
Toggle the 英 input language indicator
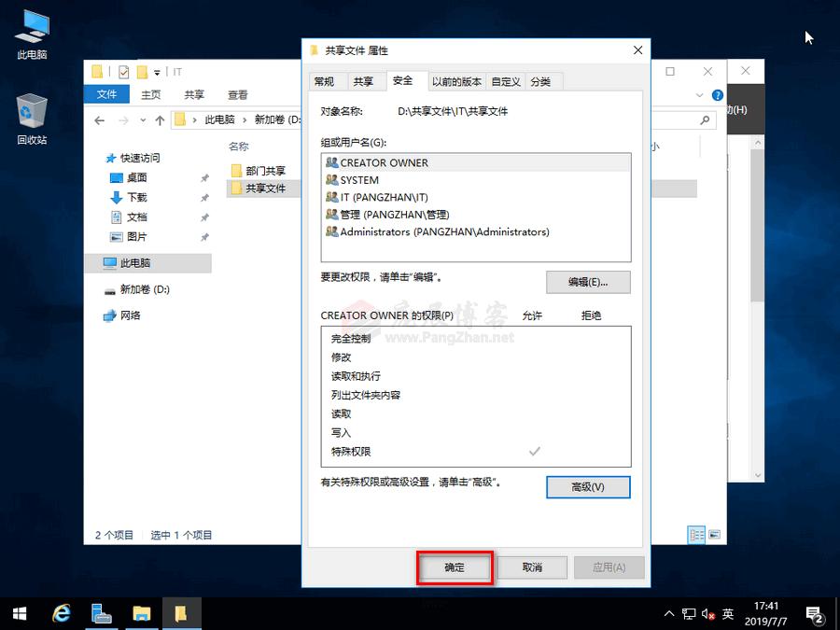(x=728, y=613)
